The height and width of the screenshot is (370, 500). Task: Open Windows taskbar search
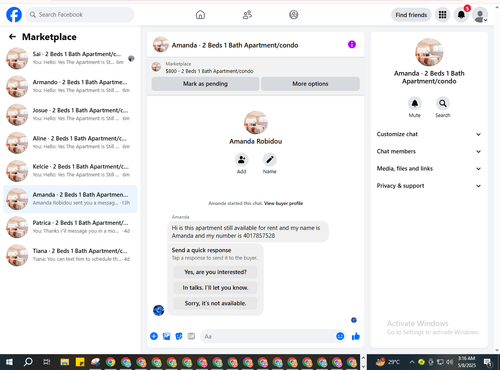(x=28, y=362)
